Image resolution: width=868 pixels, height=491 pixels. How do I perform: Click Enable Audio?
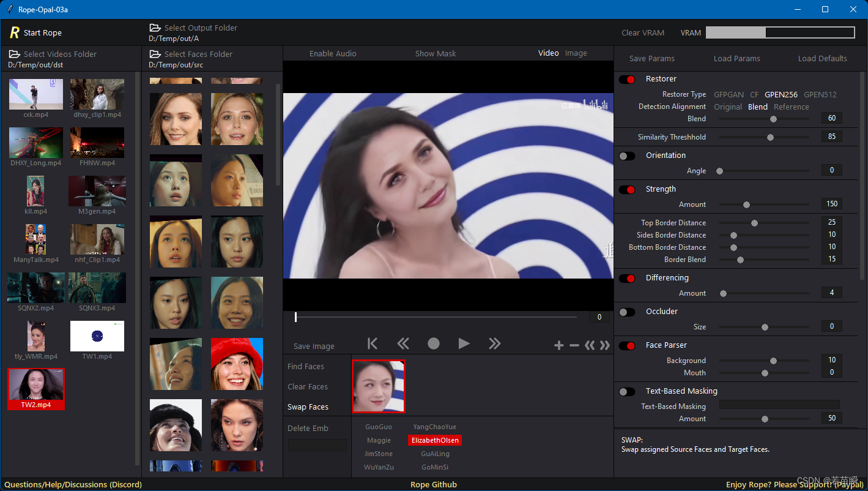[x=333, y=53]
